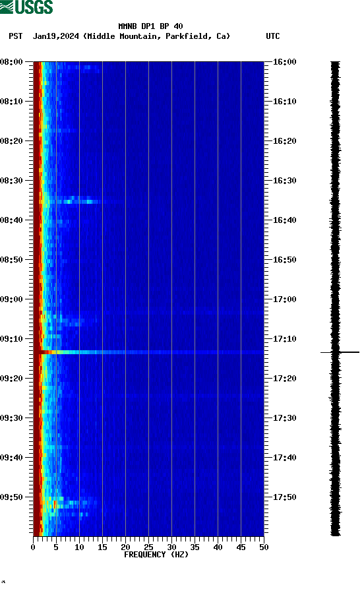Image resolution: width=364 pixels, height=589 pixels.
Task: Click the 16:40 UTC time label
Action: 284,220
